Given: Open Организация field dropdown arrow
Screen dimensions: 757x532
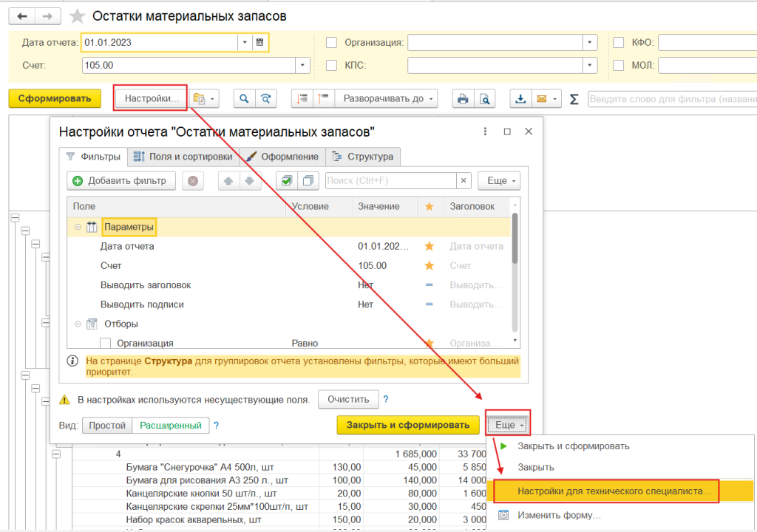Looking at the screenshot, I should [x=589, y=42].
